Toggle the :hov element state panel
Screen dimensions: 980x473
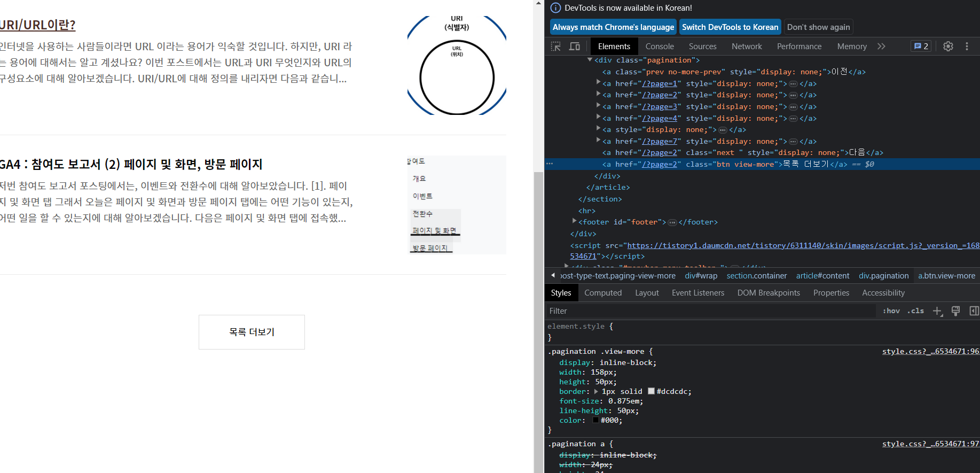pyautogui.click(x=891, y=311)
